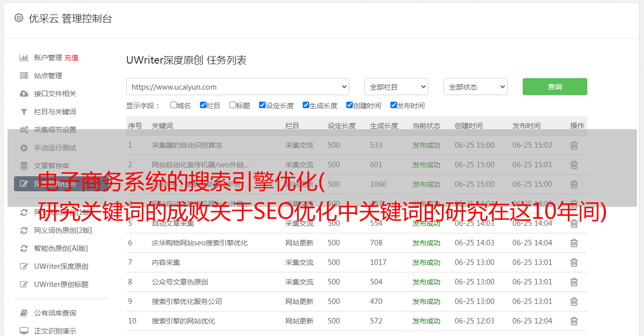The image size is (644, 336).
Task: Enable the 域名 display field checkbox
Action: pyautogui.click(x=173, y=105)
